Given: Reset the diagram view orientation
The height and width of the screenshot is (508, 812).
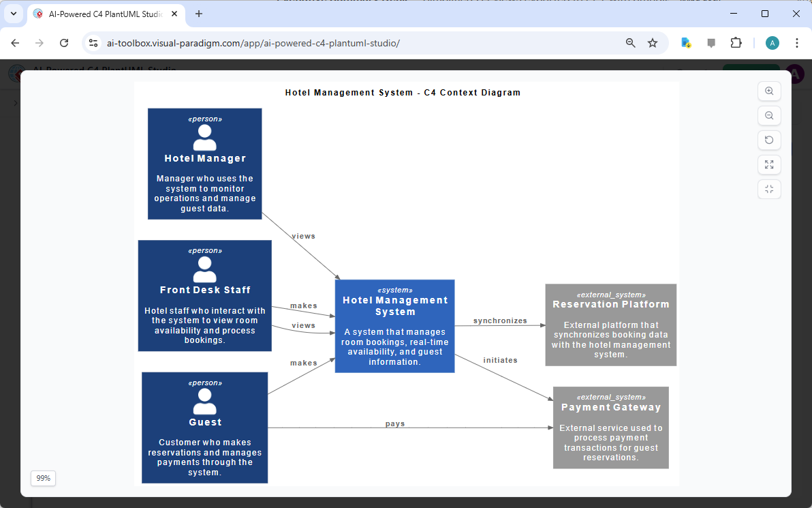Looking at the screenshot, I should 769,140.
